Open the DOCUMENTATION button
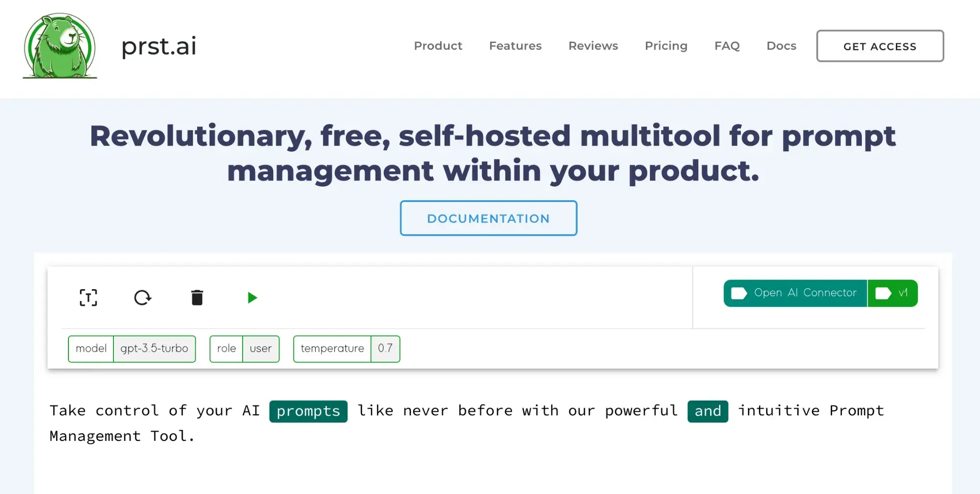Image resolution: width=980 pixels, height=494 pixels. pyautogui.click(x=489, y=218)
